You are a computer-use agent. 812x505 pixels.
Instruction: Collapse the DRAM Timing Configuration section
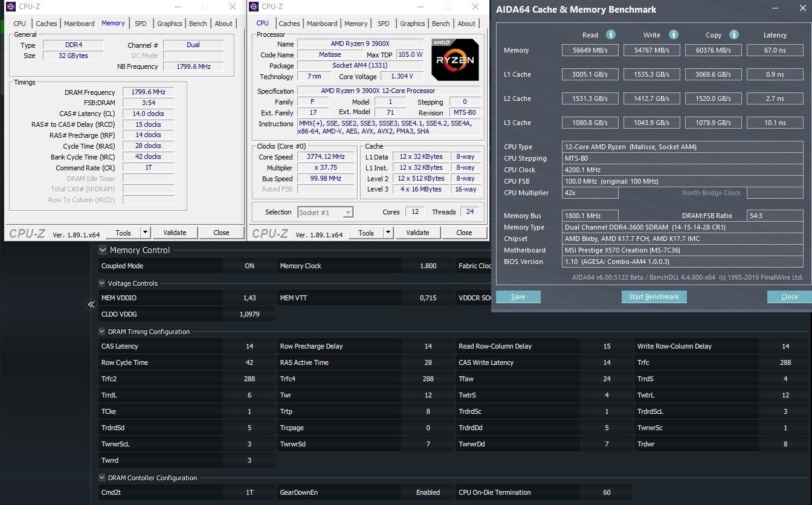pos(102,332)
